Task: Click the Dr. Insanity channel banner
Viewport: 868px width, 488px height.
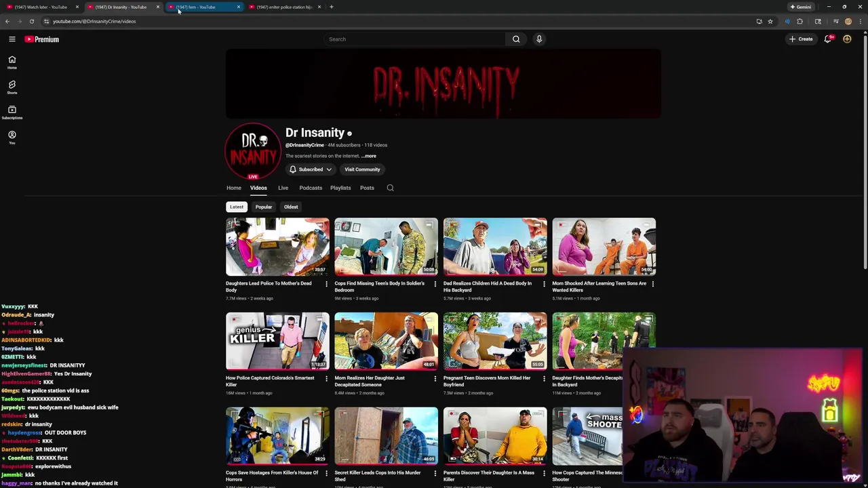Action: [443, 84]
